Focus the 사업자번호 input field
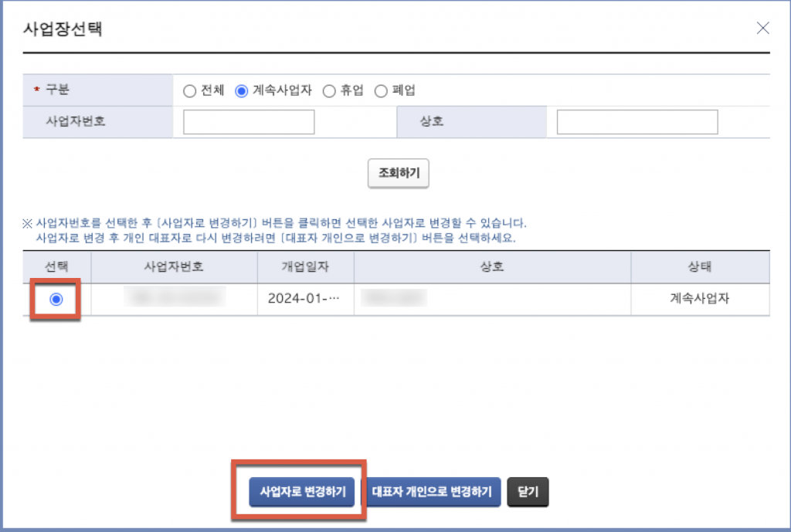This screenshot has height=532, width=791. point(249,122)
